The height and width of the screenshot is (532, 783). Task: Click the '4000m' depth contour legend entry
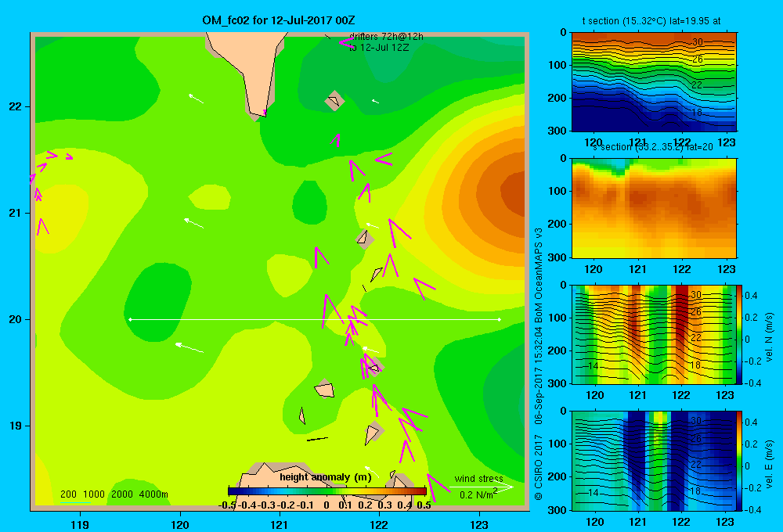pos(153,494)
